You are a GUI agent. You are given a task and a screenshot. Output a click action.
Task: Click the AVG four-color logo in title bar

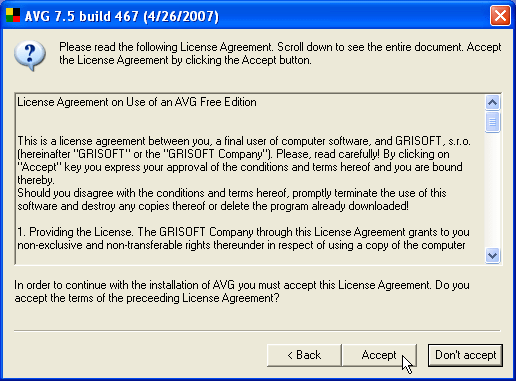(x=13, y=15)
